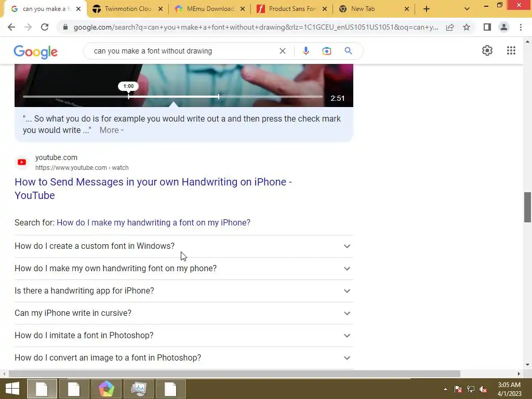
Task: Click the scroll-down arrow of vertical scrollbar
Action: [x=527, y=365]
